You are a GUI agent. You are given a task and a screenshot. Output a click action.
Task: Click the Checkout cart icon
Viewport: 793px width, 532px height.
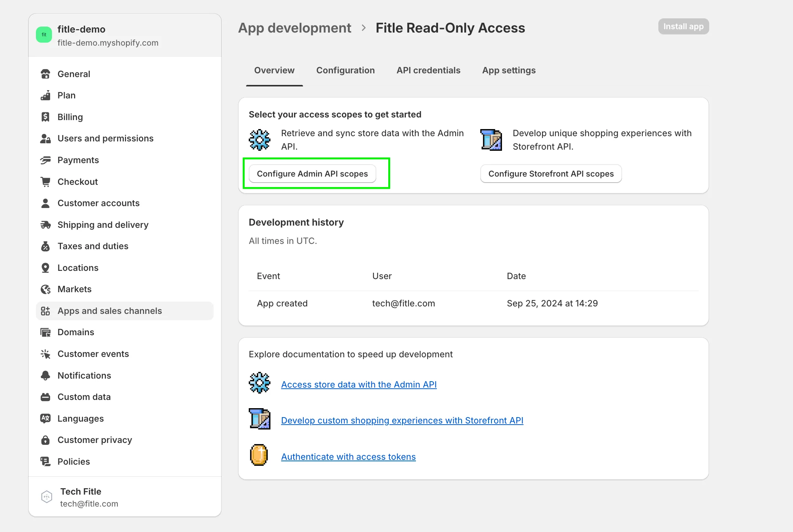pyautogui.click(x=45, y=182)
